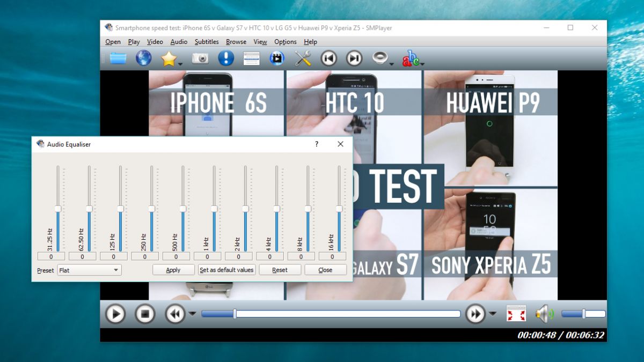The width and height of the screenshot is (644, 362).
Task: Click the value field under 1 kHz
Action: pos(207,256)
